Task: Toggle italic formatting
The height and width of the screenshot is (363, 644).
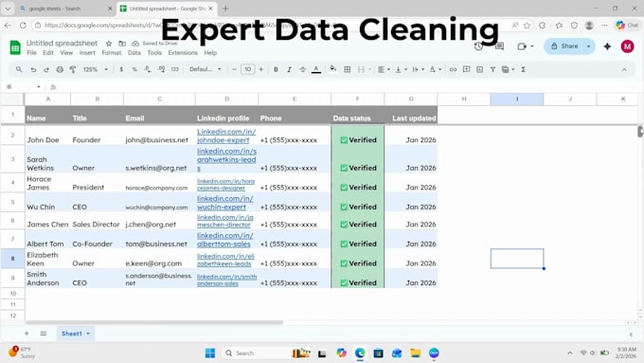Action: 289,69
